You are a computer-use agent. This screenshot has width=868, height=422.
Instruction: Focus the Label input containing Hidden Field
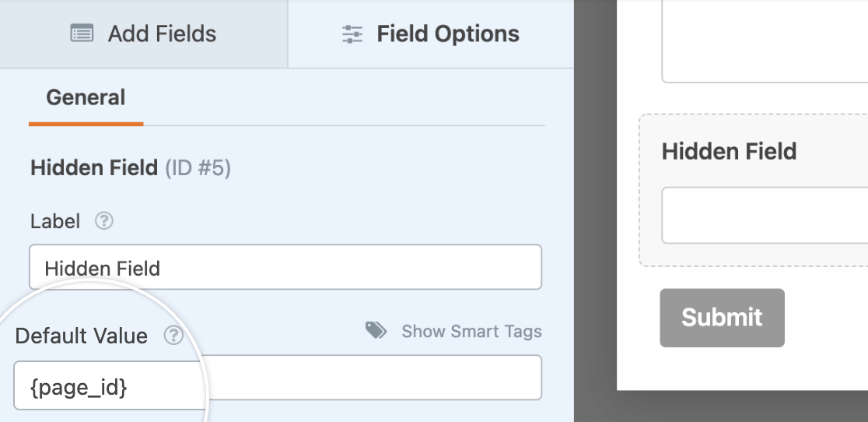285,268
